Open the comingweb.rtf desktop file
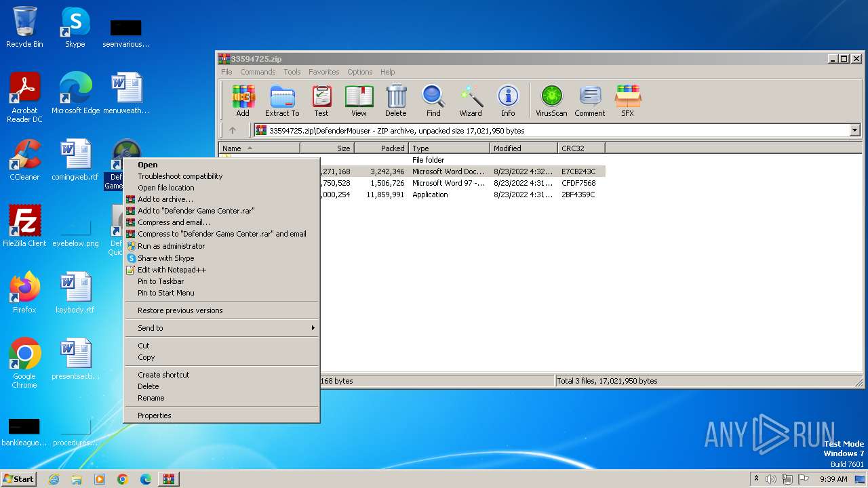 75,160
